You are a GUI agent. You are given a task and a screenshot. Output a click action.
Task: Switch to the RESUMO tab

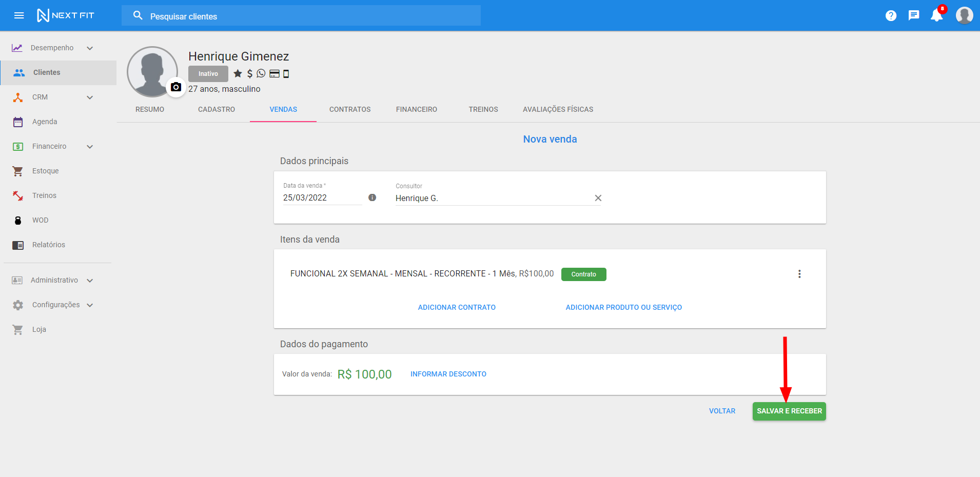coord(150,109)
